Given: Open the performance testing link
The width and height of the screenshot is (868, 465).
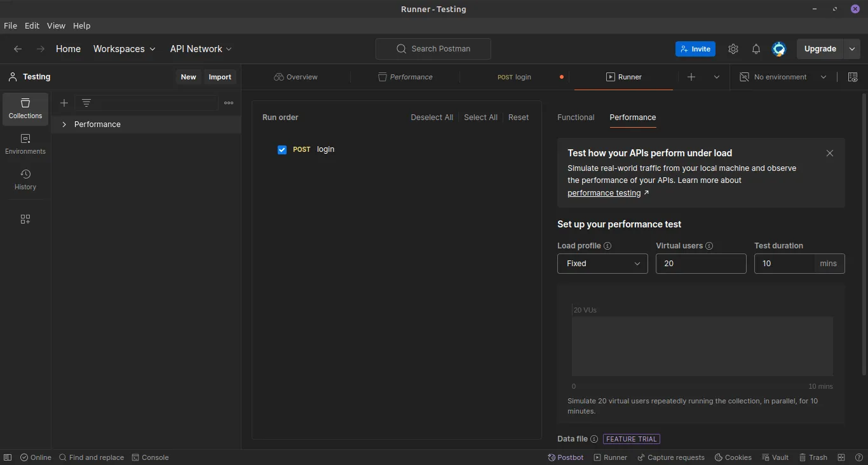Looking at the screenshot, I should pos(604,193).
